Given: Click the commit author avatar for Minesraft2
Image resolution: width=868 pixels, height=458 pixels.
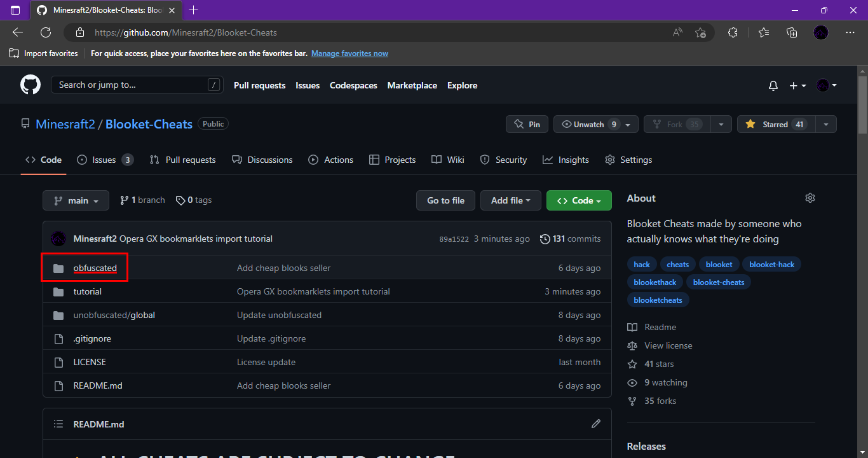Looking at the screenshot, I should 58,239.
